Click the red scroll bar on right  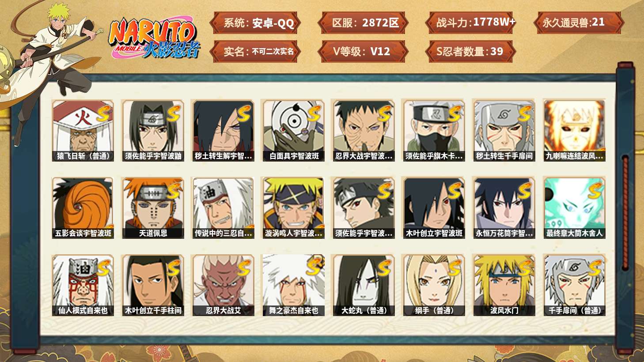click(x=625, y=212)
